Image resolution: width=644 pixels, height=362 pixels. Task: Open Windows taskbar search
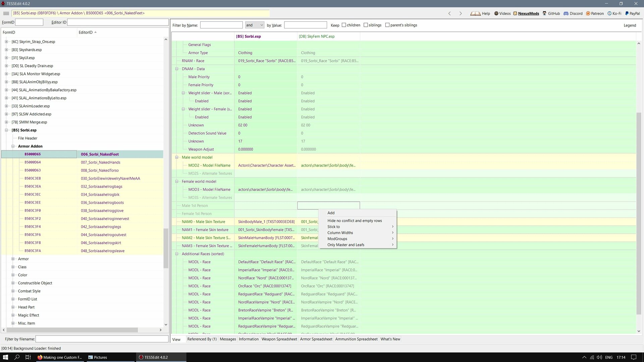[17, 357]
